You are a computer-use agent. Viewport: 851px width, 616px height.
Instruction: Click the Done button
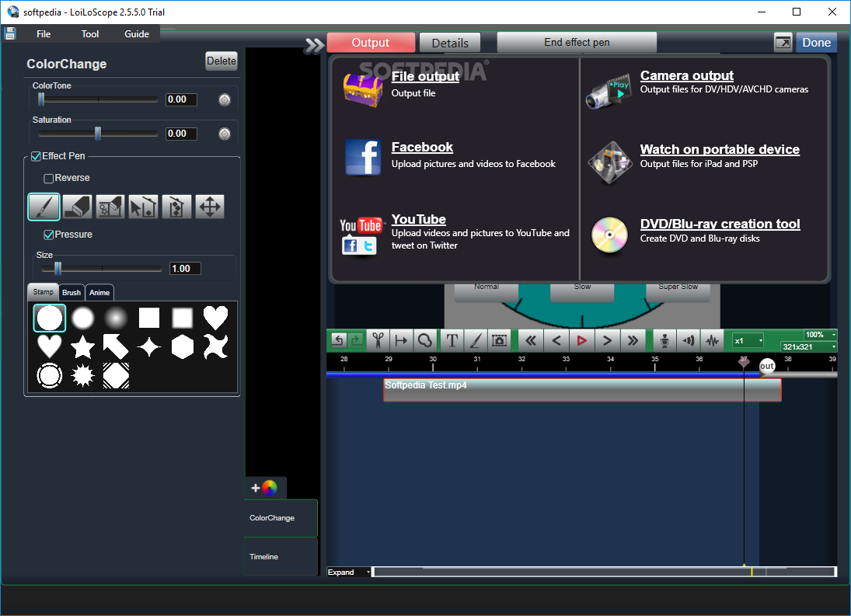tap(816, 42)
